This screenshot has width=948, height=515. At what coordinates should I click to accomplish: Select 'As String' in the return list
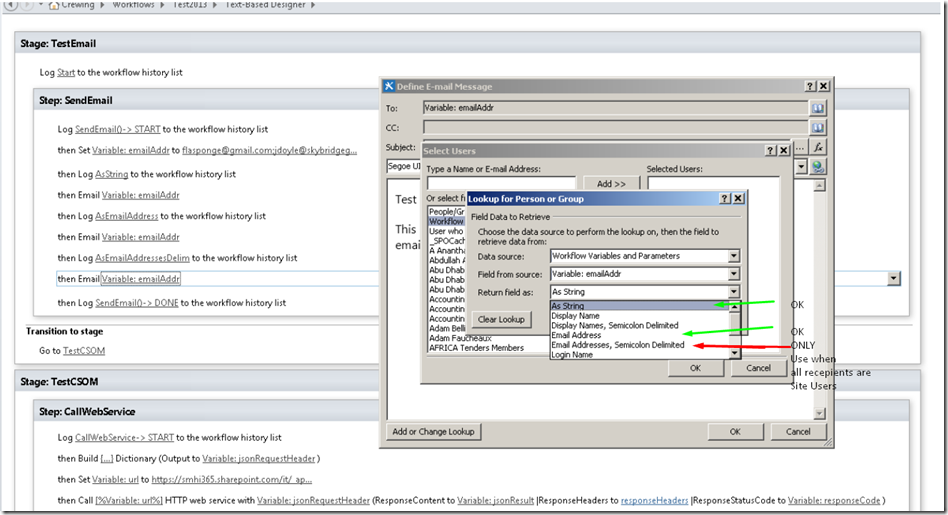click(x=640, y=306)
